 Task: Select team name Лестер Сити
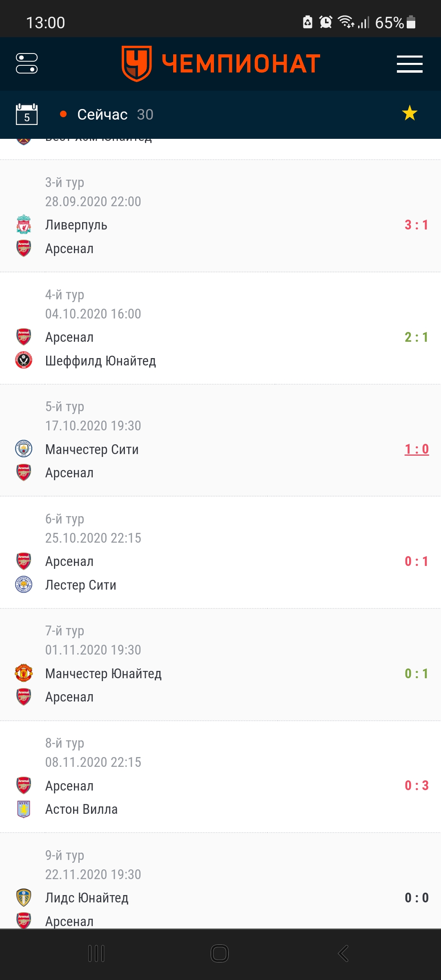point(81,585)
